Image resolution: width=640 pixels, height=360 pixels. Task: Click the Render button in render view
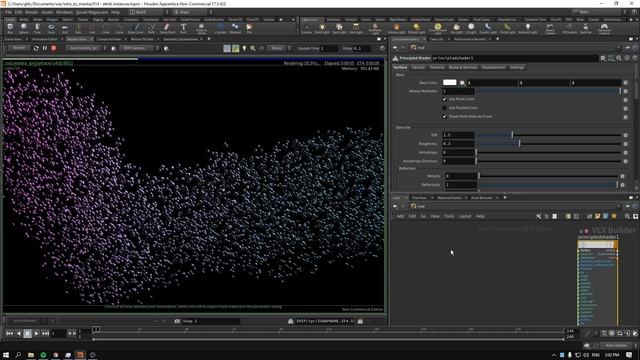point(19,48)
